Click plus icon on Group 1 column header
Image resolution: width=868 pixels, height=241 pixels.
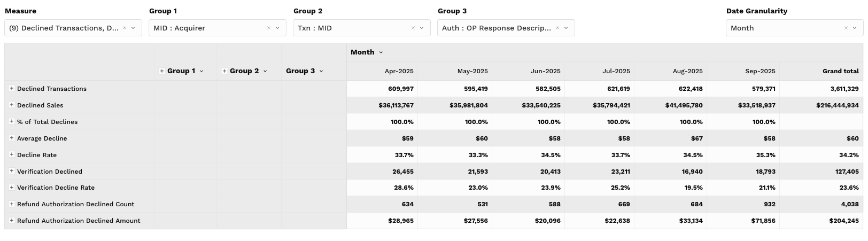pos(162,71)
